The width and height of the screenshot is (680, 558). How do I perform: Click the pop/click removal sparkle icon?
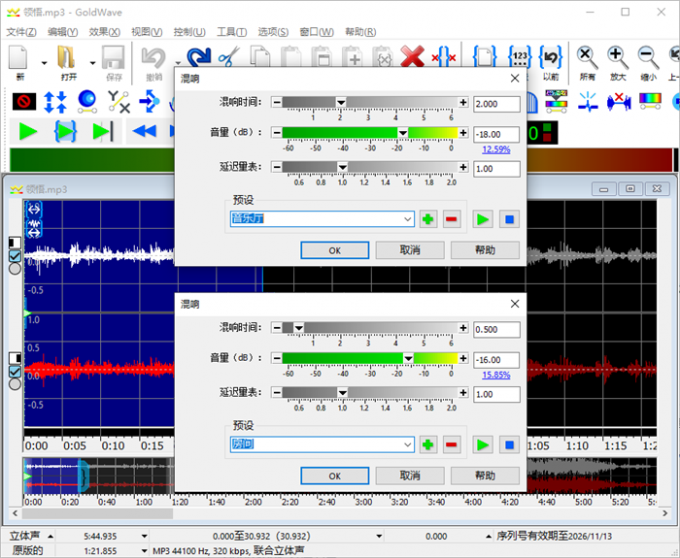588,102
